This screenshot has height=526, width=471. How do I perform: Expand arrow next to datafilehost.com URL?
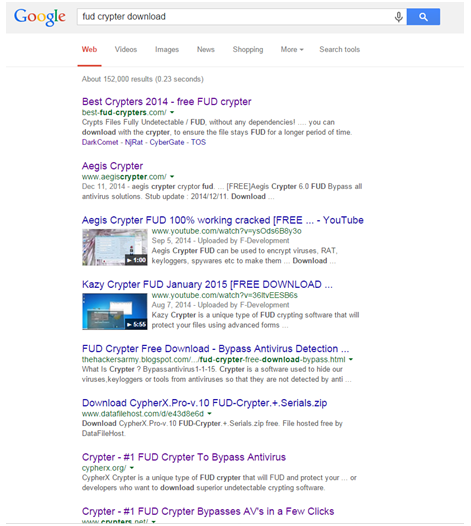(210, 414)
